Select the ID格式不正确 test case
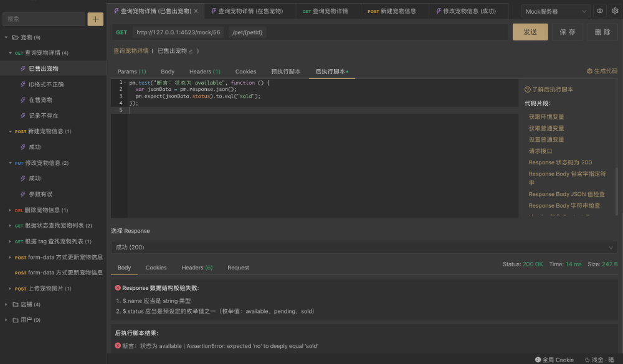This screenshot has width=623, height=364. click(x=46, y=84)
